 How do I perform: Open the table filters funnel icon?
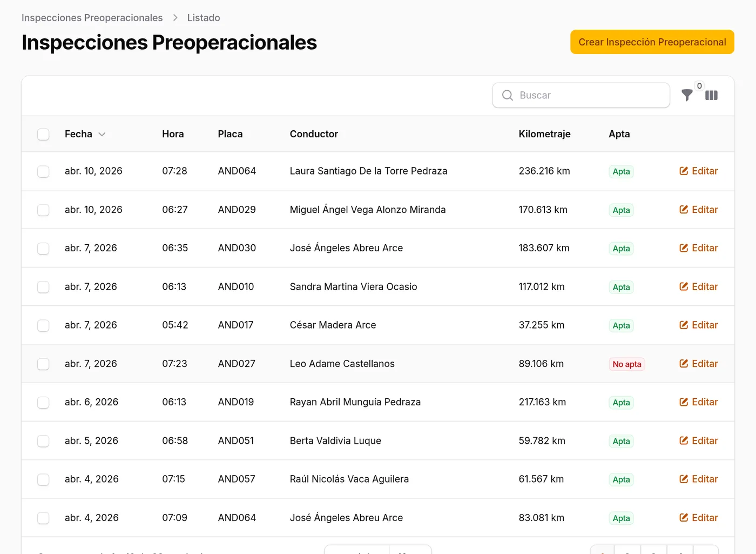tap(687, 96)
